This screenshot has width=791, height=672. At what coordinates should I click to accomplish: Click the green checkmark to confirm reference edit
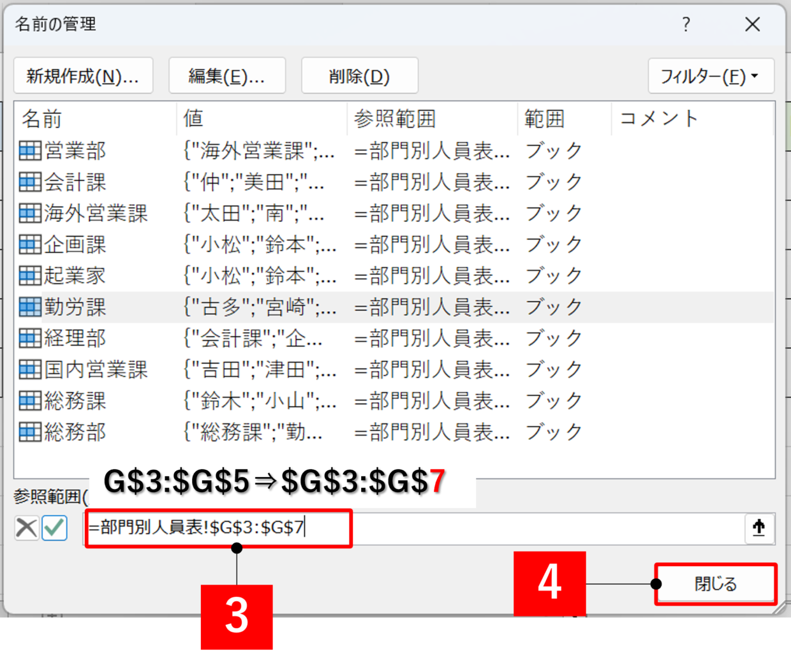pyautogui.click(x=55, y=528)
